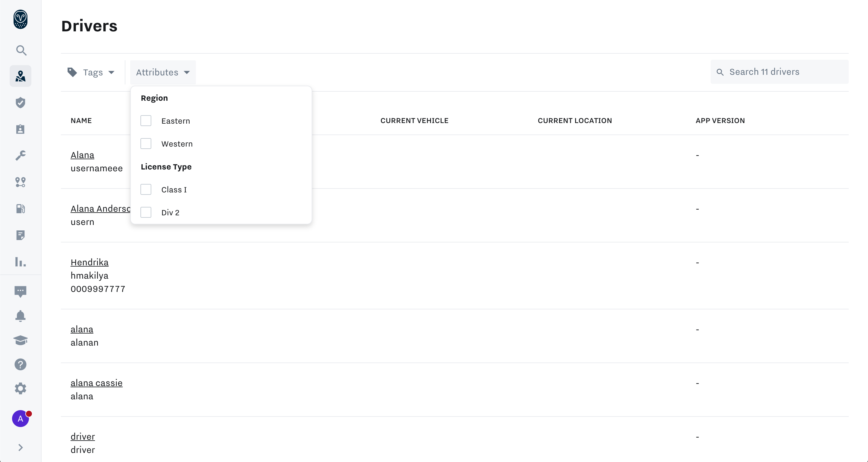Open driver profile for alana cassie
Image resolution: width=868 pixels, height=462 pixels.
[x=96, y=383]
